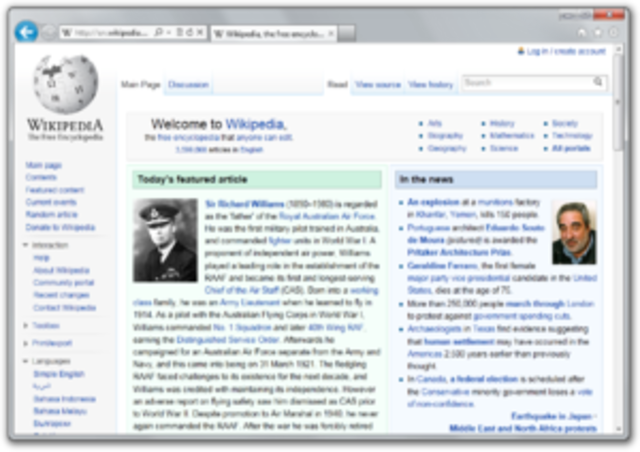The width and height of the screenshot is (640, 452).
Task: View Recent changes
Action: [x=61, y=295]
